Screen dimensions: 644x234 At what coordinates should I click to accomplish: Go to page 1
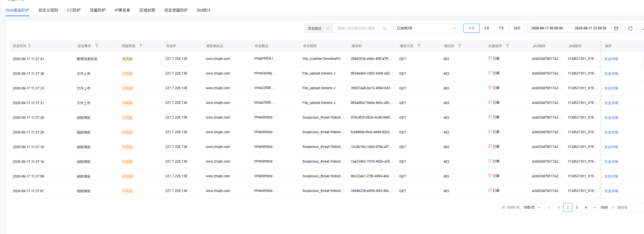pyautogui.click(x=559, y=207)
